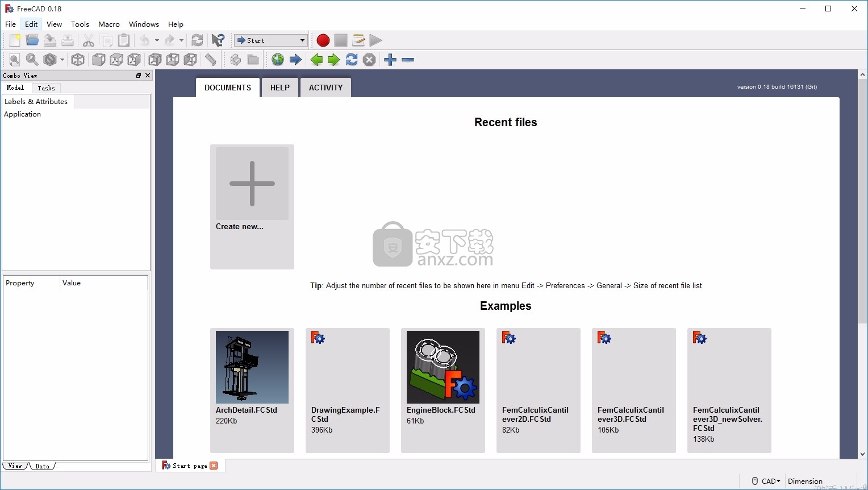
Task: Open the View menu
Action: click(x=54, y=24)
